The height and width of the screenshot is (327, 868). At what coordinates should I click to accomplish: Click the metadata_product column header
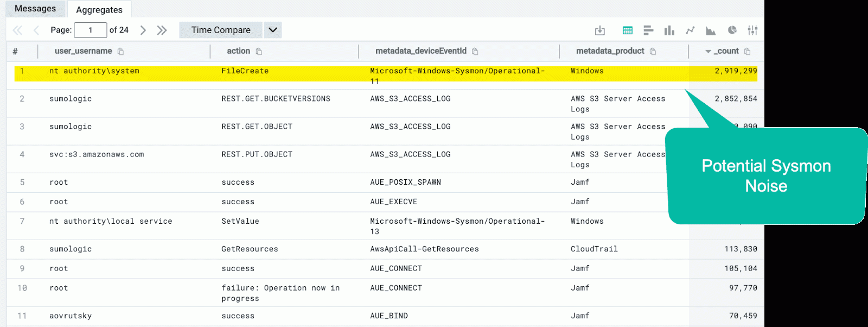click(610, 51)
